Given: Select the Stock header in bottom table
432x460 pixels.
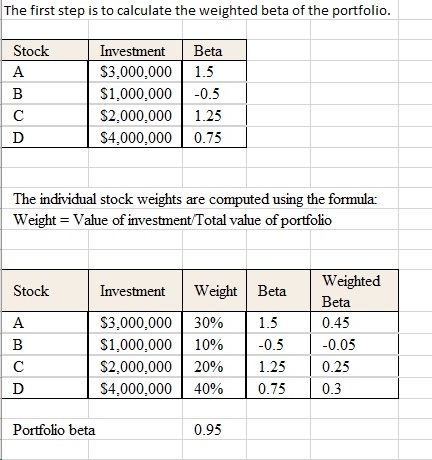Looking at the screenshot, I should [45, 291].
